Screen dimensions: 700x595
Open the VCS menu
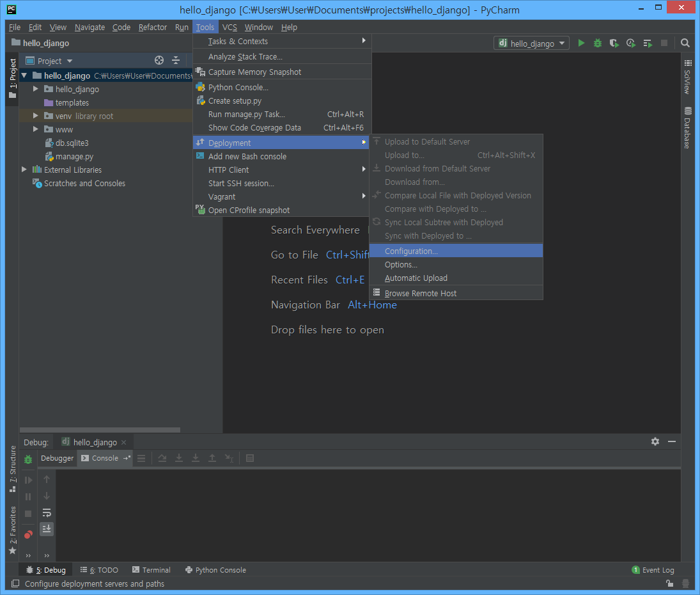229,28
